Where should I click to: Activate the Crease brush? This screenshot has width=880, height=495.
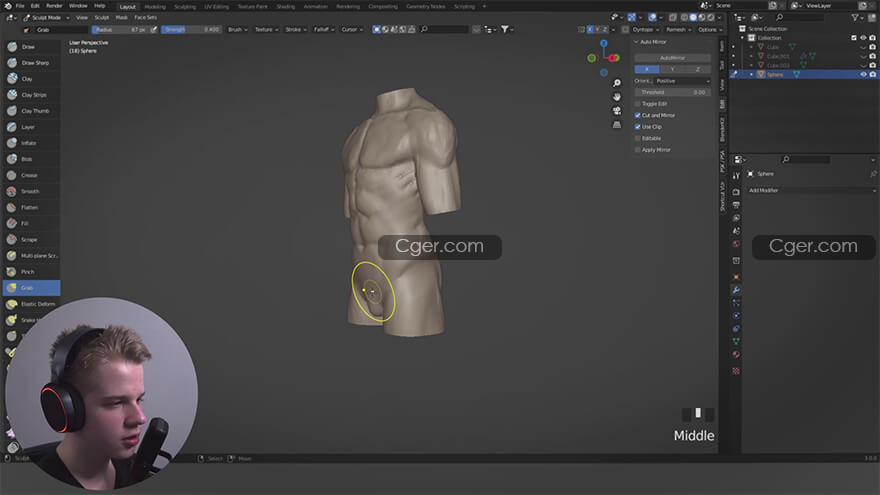point(31,176)
